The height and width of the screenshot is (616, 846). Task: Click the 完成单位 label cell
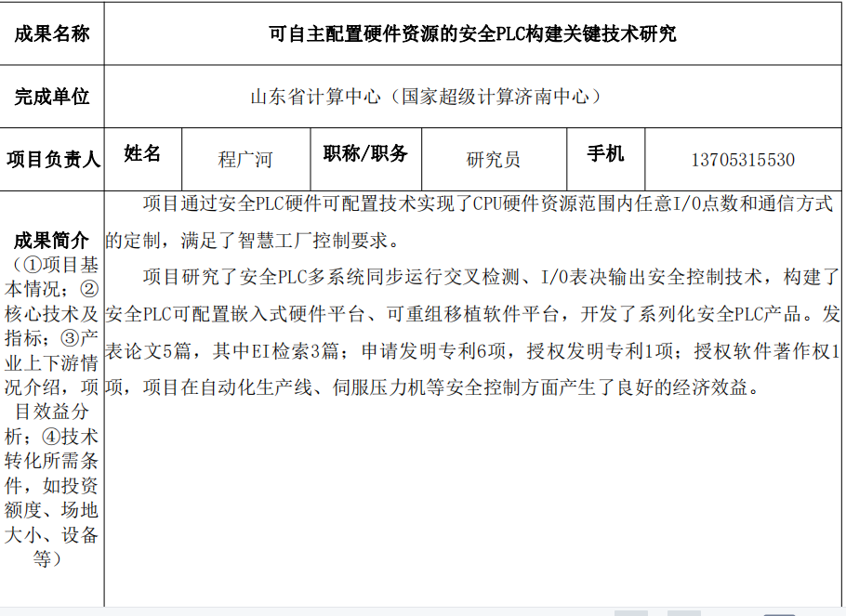pyautogui.click(x=52, y=97)
